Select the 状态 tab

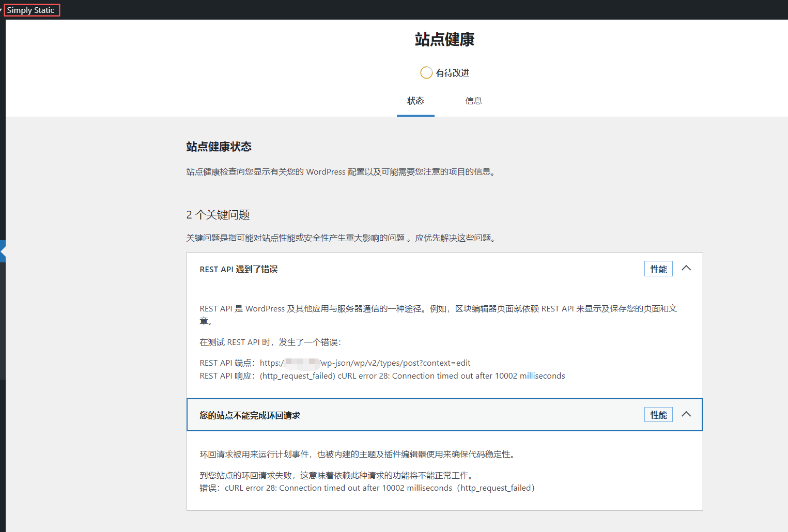click(x=415, y=101)
